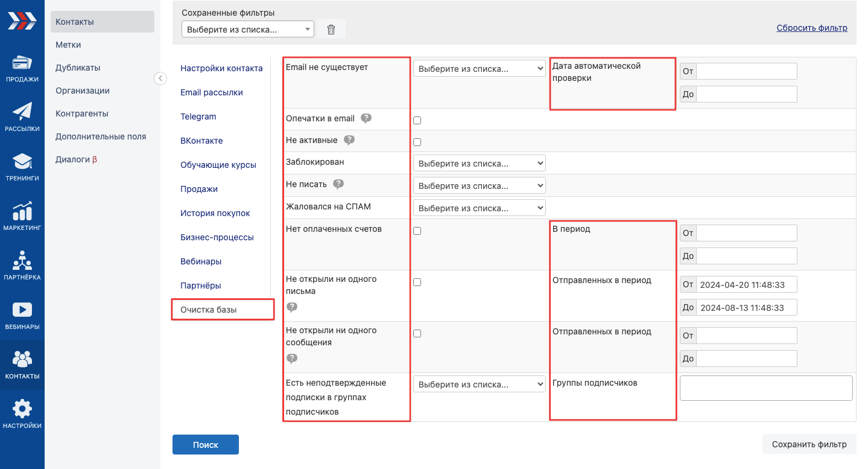Click До field showing 2024-08-13 11:48:33

pyautogui.click(x=747, y=307)
